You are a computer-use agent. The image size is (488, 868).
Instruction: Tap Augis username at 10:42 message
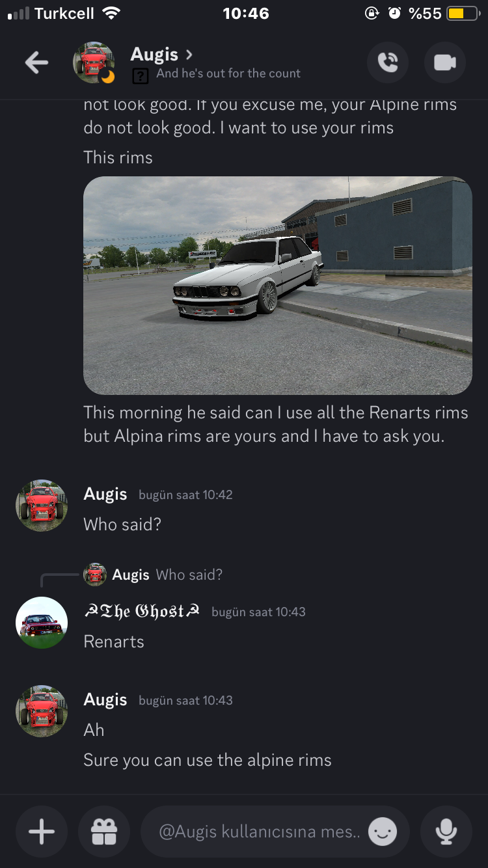point(105,494)
